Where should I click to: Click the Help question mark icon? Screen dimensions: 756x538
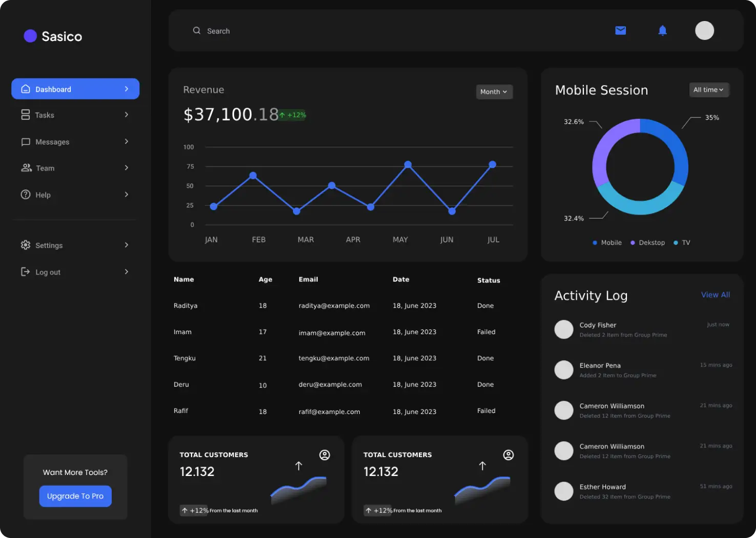tap(26, 195)
